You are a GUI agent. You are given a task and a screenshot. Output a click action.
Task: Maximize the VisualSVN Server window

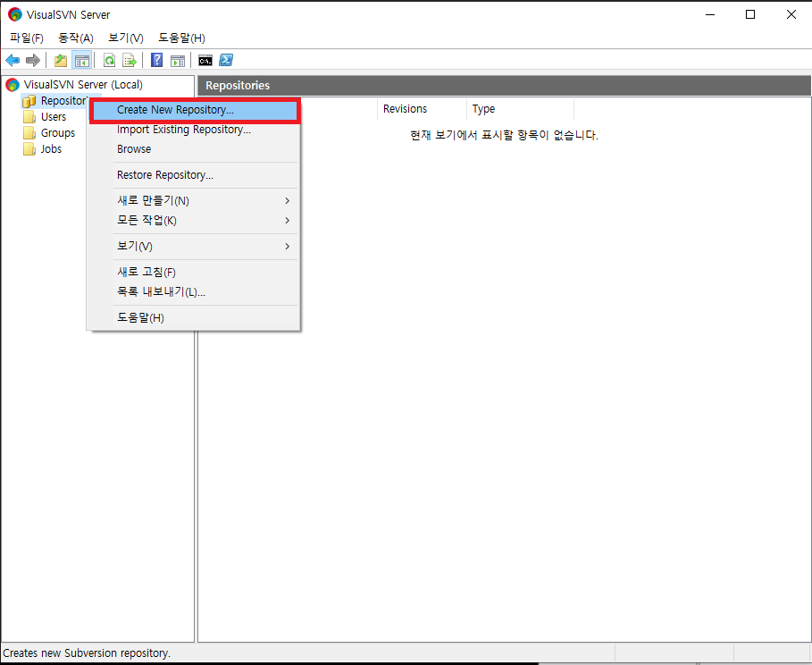pos(749,14)
